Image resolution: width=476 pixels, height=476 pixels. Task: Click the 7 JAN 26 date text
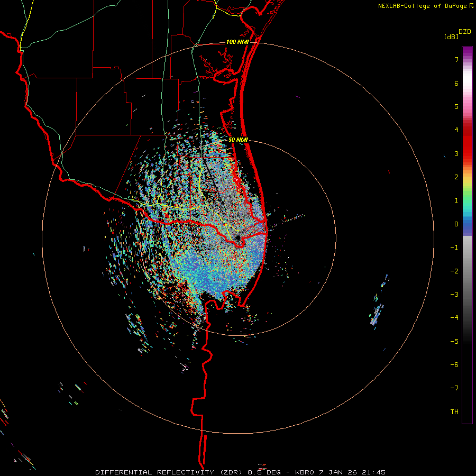pyautogui.click(x=337, y=472)
